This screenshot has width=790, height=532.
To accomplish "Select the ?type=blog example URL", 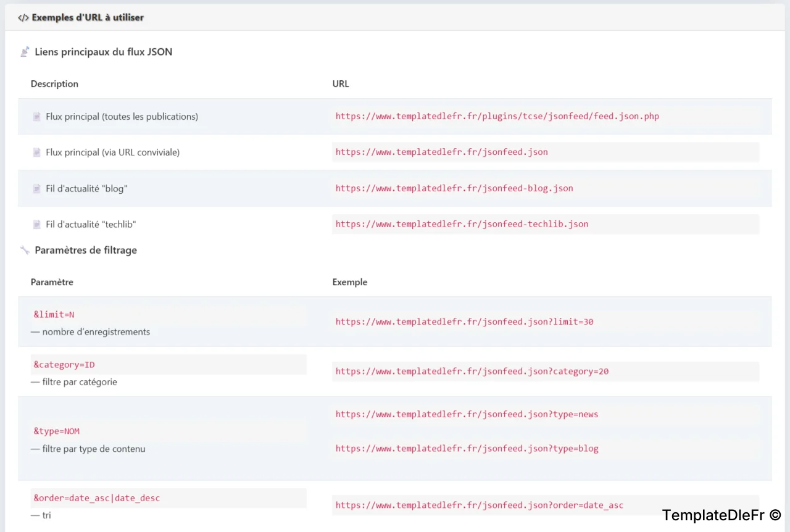I will (467, 449).
